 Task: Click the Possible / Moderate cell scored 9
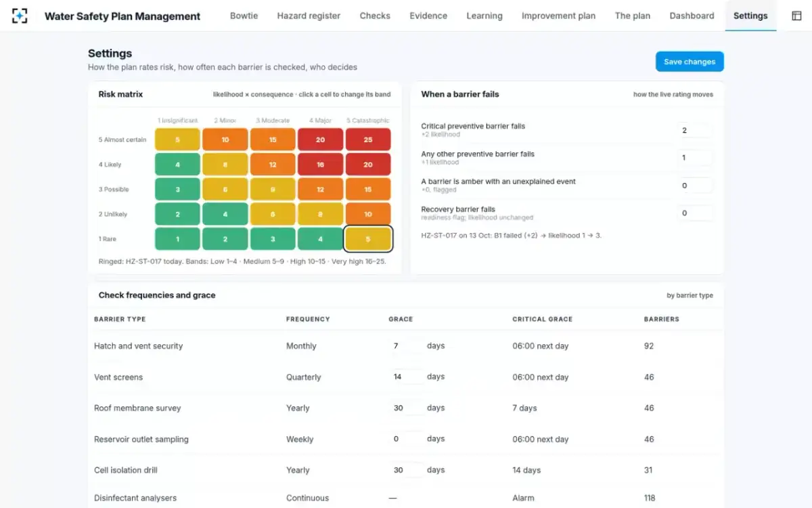273,190
